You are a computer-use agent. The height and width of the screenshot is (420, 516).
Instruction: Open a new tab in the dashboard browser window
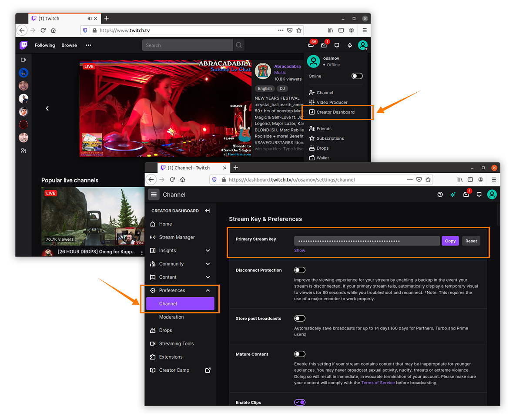[236, 168]
